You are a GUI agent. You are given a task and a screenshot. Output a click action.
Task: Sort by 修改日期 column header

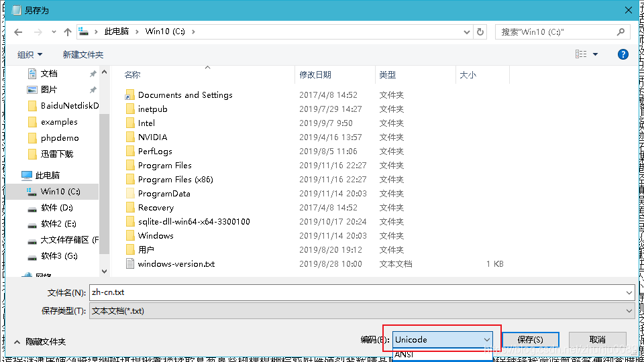tap(315, 74)
